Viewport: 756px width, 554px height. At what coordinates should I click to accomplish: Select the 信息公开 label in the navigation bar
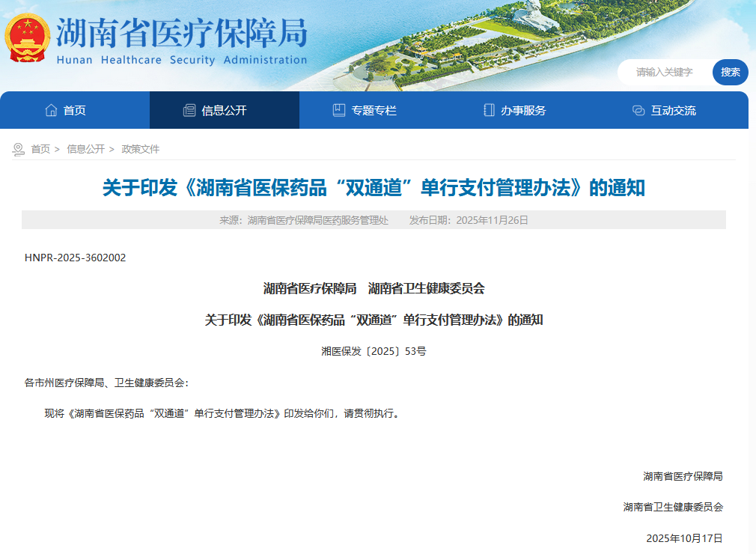[224, 110]
